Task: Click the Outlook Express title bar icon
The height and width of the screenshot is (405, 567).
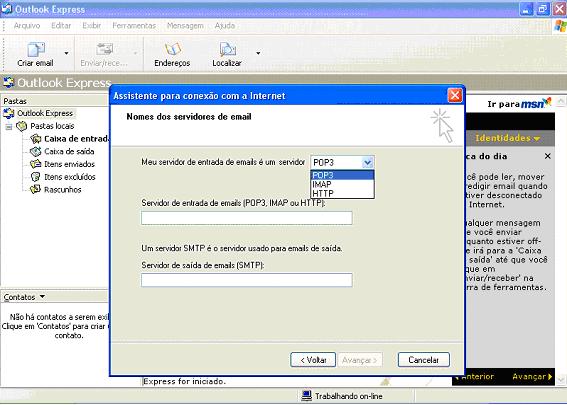Action: (7, 9)
